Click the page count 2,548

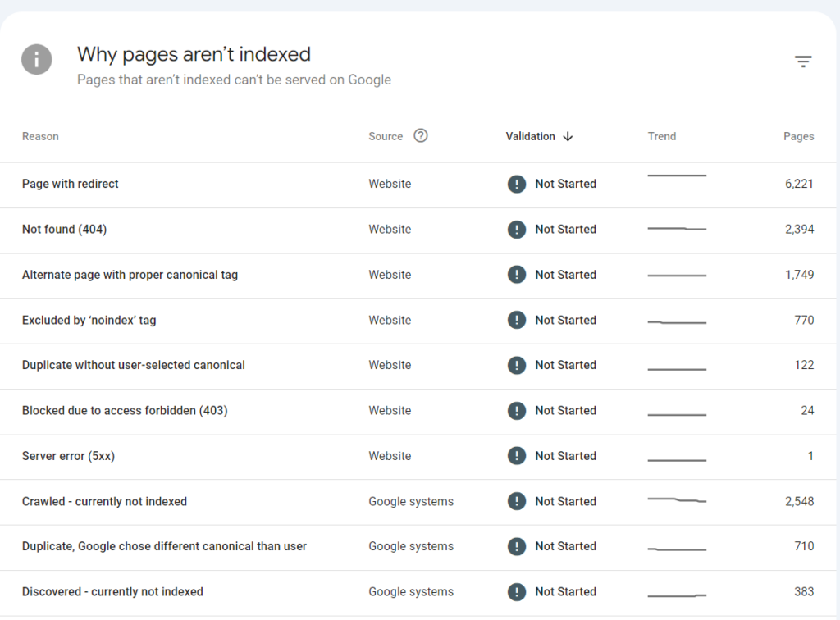click(799, 502)
